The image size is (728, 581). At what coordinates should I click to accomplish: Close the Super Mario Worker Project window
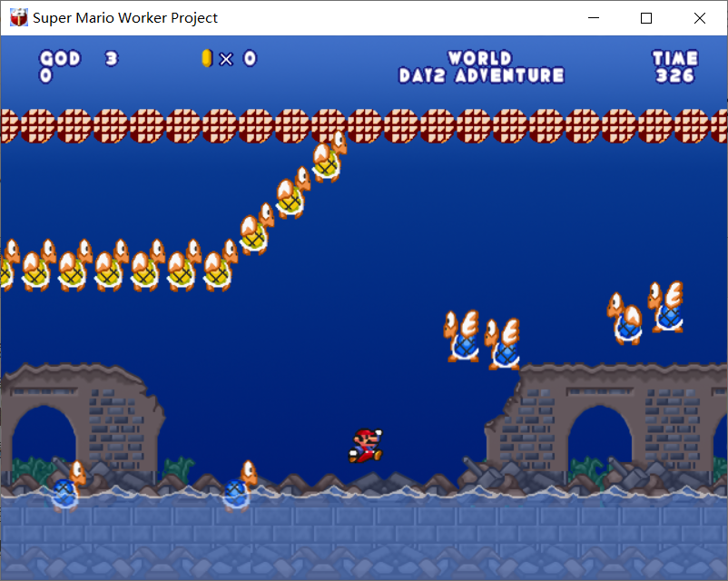(x=700, y=17)
